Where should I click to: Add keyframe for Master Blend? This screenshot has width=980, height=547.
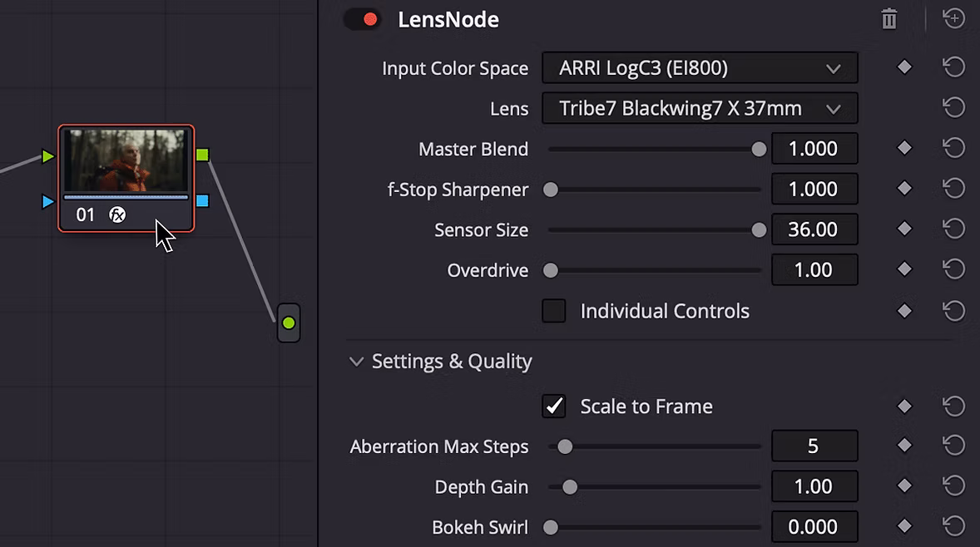[904, 148]
